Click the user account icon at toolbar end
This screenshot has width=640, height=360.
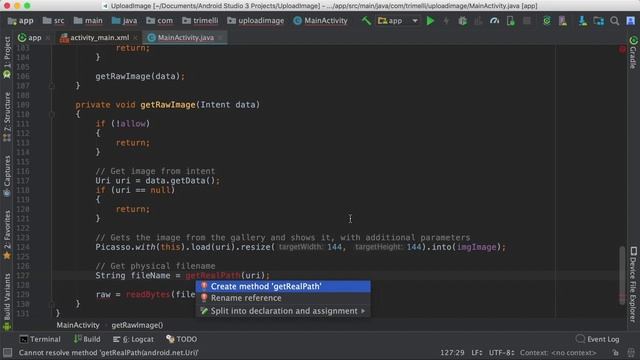pos(631,20)
